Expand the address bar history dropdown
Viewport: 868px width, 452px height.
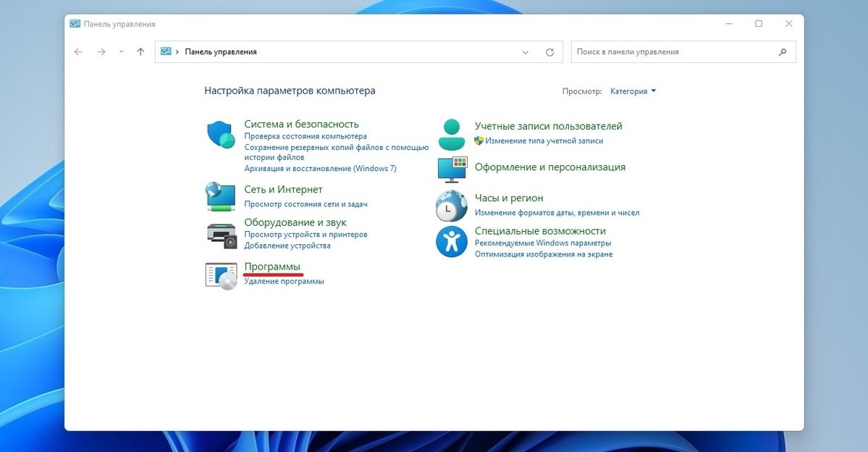526,52
